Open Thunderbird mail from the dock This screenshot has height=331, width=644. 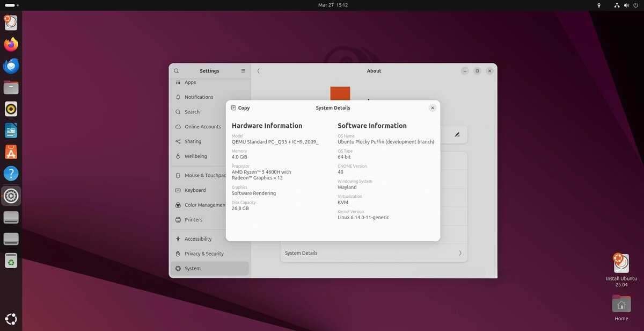coord(11,66)
